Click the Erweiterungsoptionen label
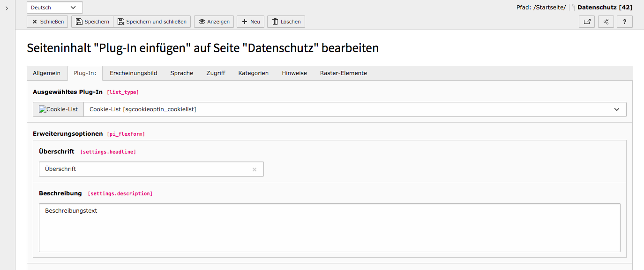 (67, 134)
